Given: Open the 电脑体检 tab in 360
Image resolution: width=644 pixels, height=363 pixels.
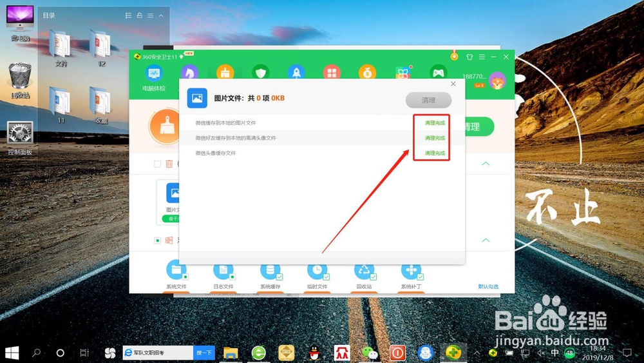Looking at the screenshot, I should (154, 78).
